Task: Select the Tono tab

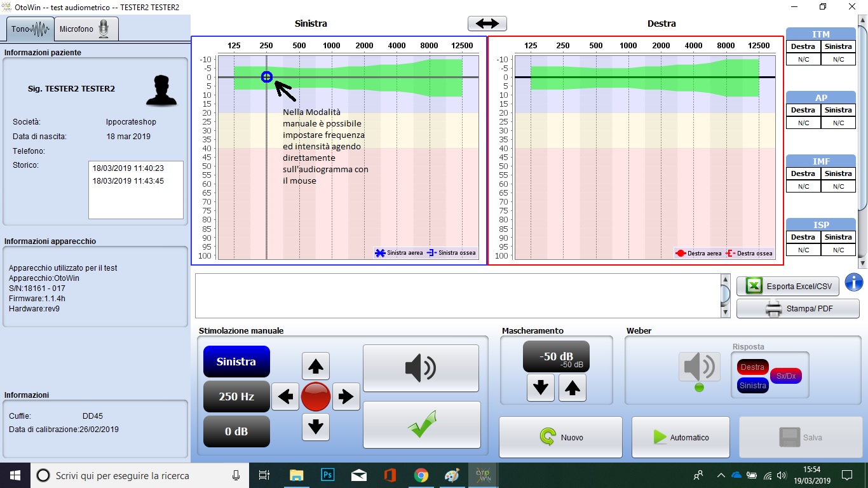Action: tap(29, 29)
